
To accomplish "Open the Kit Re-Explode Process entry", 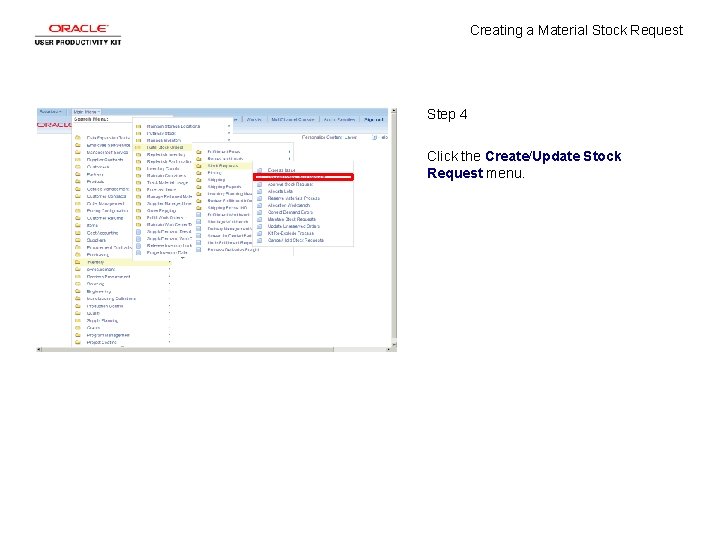I will point(291,233).
